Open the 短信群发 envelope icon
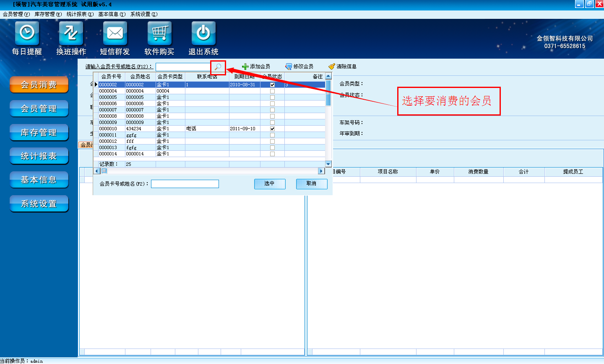Image resolution: width=604 pixels, height=364 pixels. tap(115, 34)
